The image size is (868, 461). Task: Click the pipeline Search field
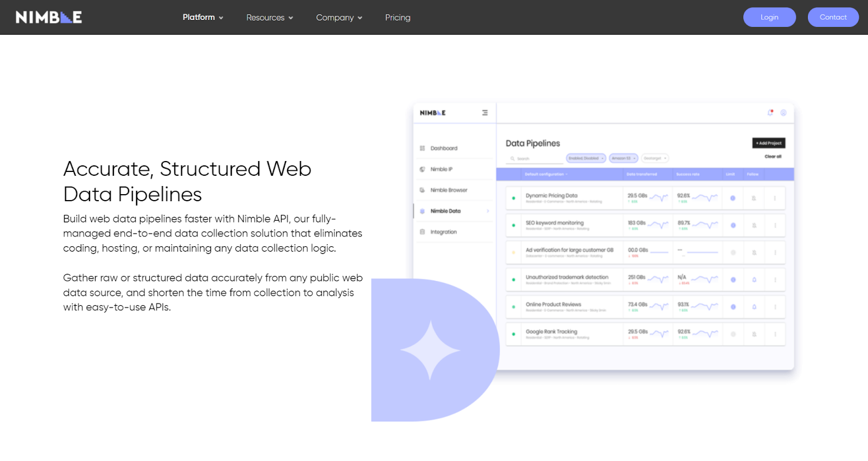[x=535, y=158]
